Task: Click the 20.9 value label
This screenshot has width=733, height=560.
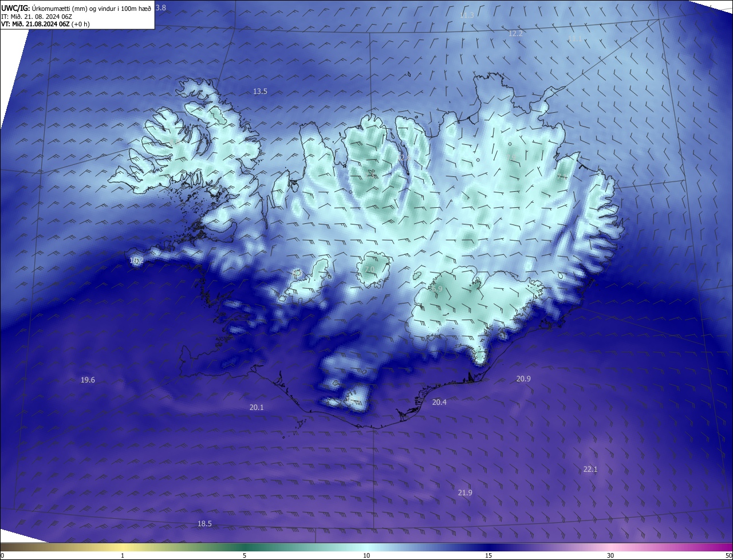Action: (523, 379)
